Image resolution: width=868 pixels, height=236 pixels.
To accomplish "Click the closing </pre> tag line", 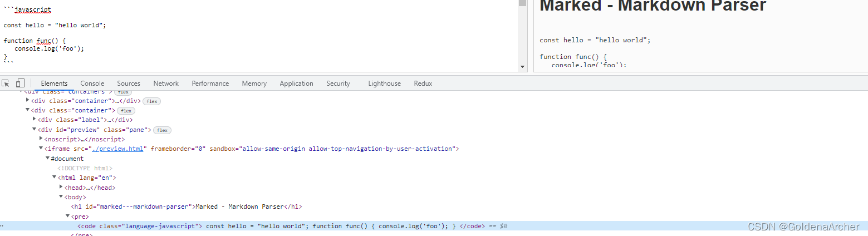I will coord(82,234).
